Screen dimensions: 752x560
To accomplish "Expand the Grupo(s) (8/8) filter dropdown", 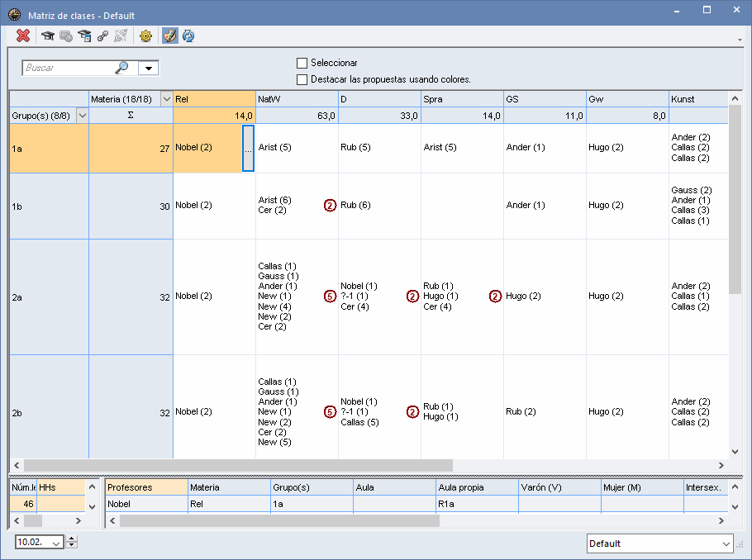I will (x=83, y=116).
